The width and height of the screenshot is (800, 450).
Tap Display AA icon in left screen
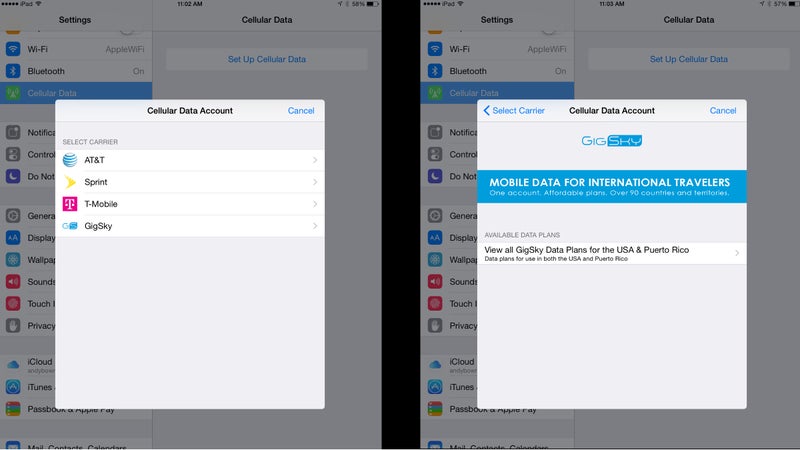tap(13, 238)
